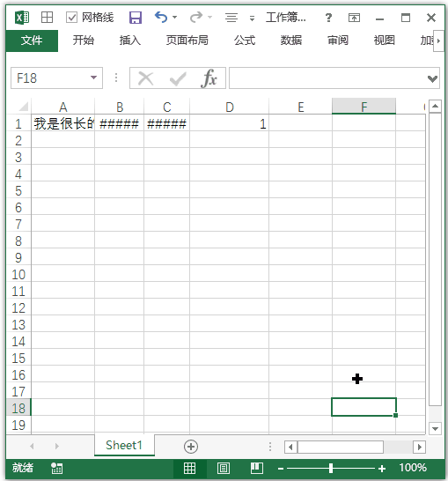Click next sheet navigation arrow
Viewport: 448px width, 481px height.
pos(57,446)
